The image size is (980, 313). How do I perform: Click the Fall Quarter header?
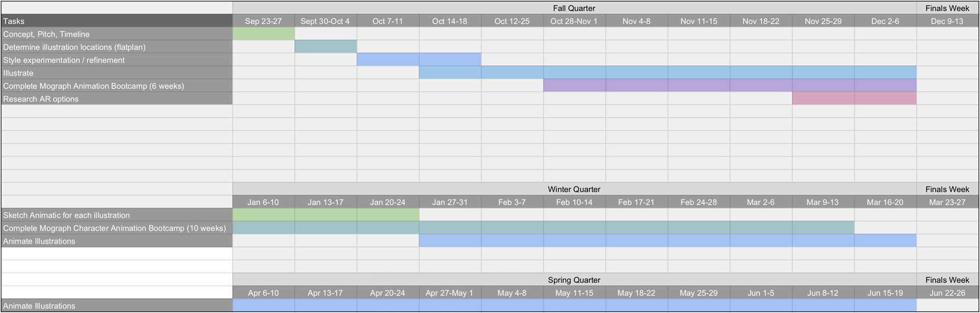574,8
